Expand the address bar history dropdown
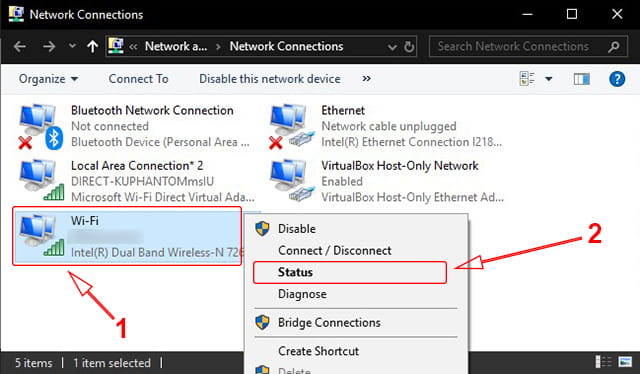The width and height of the screenshot is (640, 374). click(392, 47)
